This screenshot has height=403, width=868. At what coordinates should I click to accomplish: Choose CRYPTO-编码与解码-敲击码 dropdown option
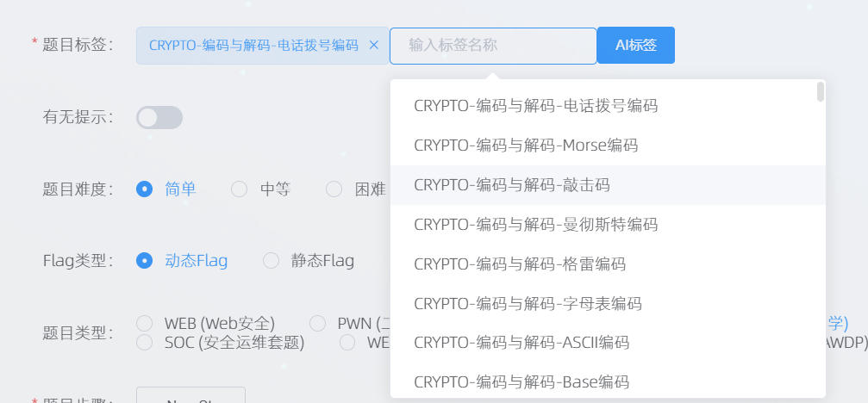click(512, 185)
